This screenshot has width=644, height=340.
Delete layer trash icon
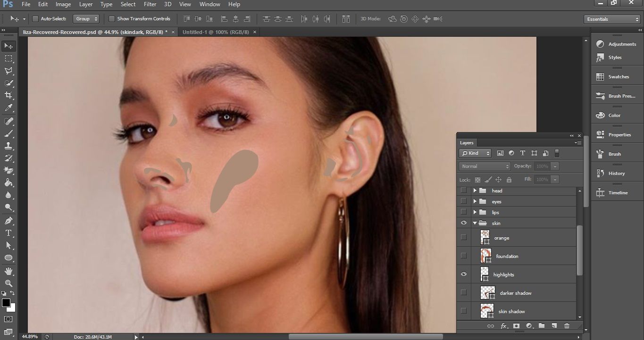pos(567,326)
